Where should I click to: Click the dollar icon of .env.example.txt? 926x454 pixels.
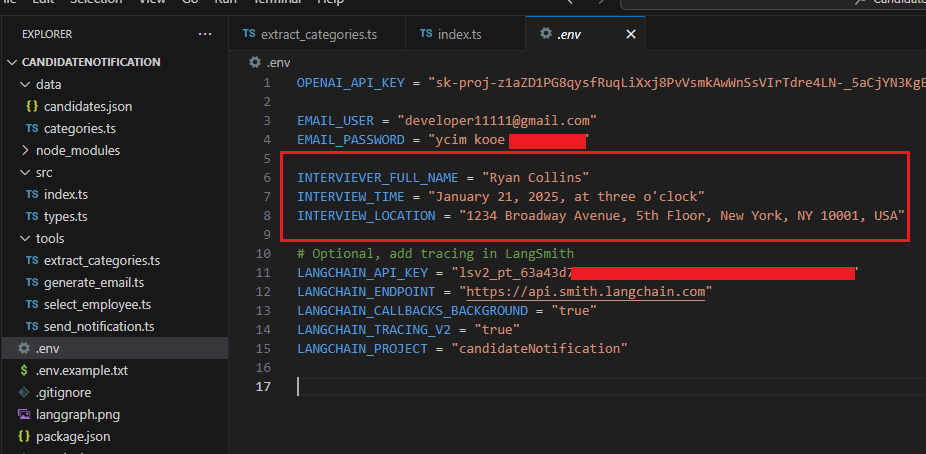point(24,371)
